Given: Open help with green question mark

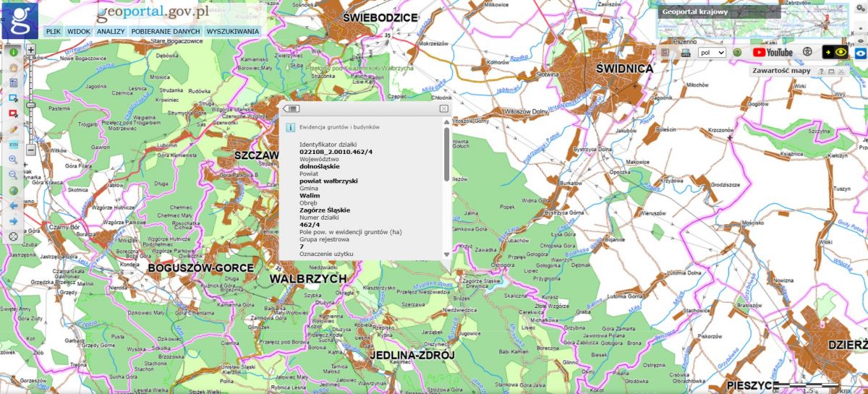Looking at the screenshot, I should coord(737,52).
